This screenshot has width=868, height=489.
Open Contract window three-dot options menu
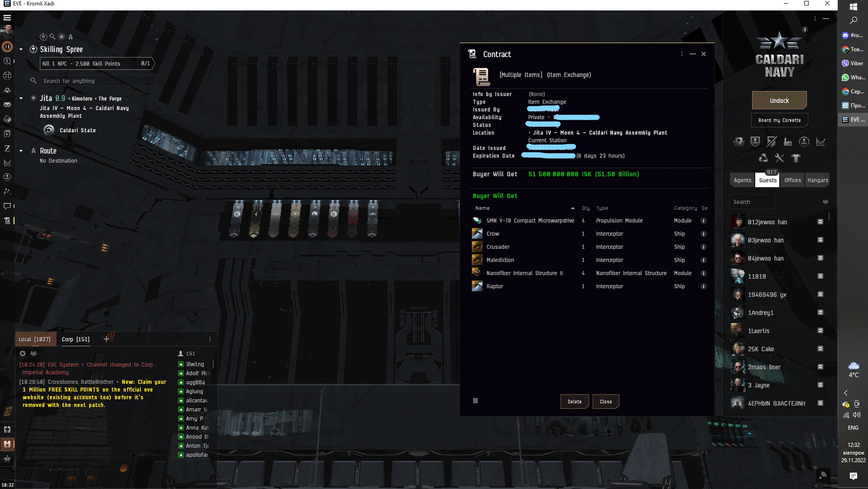(682, 54)
